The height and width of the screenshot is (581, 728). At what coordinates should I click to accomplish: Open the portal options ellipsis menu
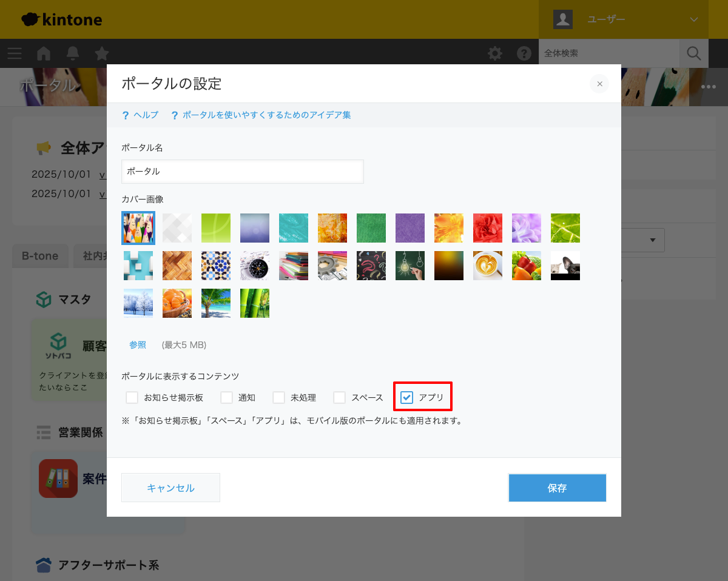pos(708,87)
